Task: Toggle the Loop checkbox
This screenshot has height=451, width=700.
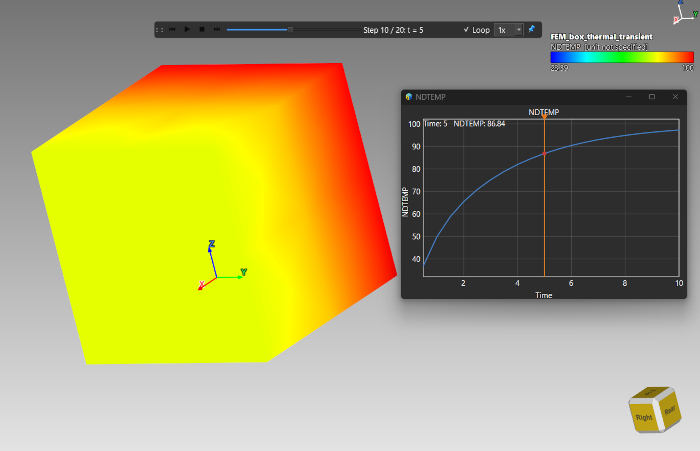Action: click(476, 30)
